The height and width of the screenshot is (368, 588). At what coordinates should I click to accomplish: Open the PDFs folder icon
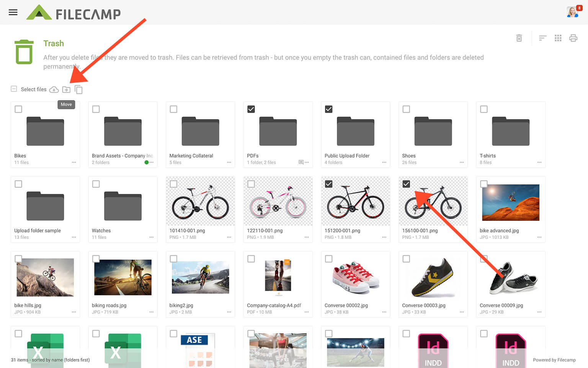[278, 131]
